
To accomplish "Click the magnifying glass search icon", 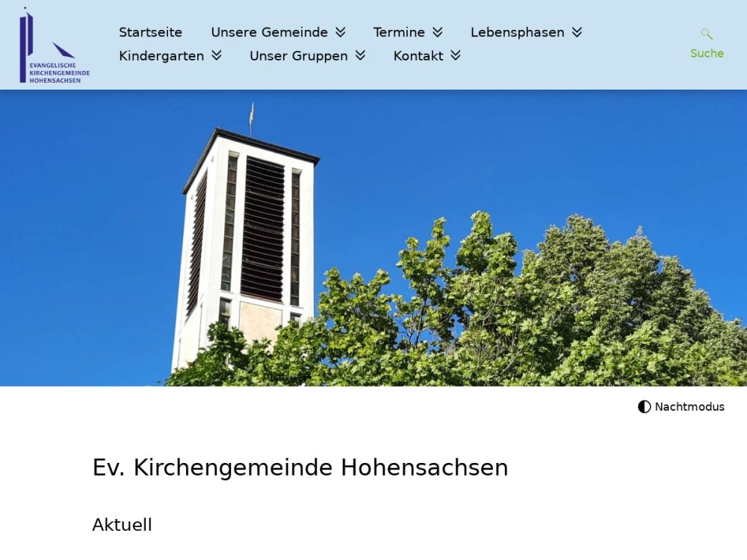I will click(707, 34).
